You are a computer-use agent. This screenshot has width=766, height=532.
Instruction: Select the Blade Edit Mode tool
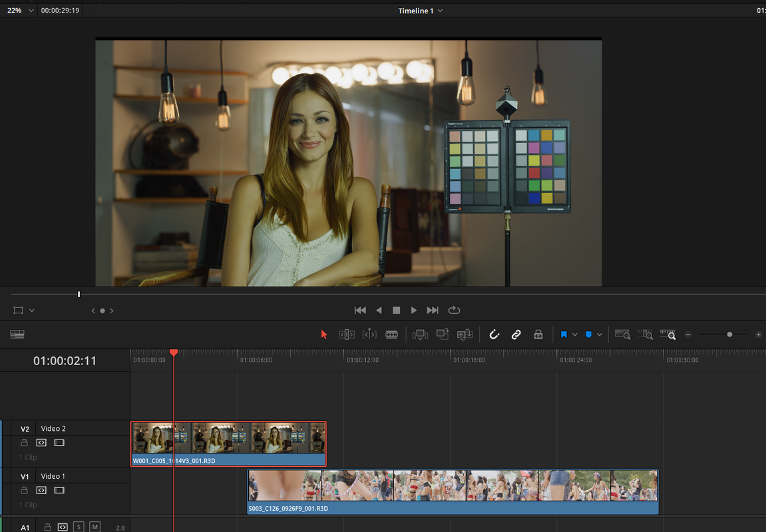392,334
